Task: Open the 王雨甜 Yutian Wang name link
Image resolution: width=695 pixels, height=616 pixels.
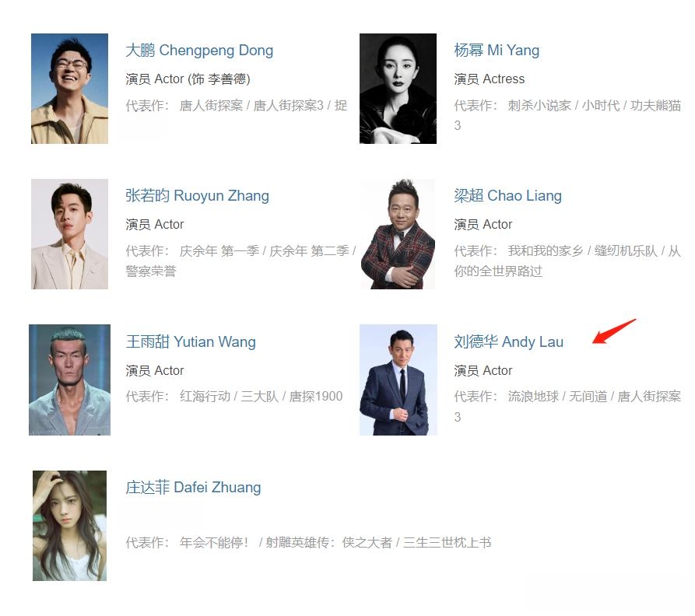Action: [191, 342]
